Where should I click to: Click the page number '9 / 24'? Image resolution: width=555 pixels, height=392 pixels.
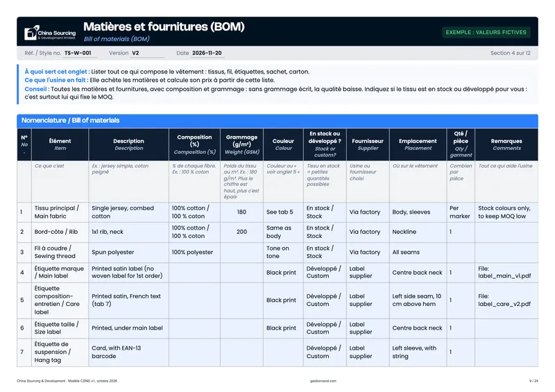pos(533,381)
